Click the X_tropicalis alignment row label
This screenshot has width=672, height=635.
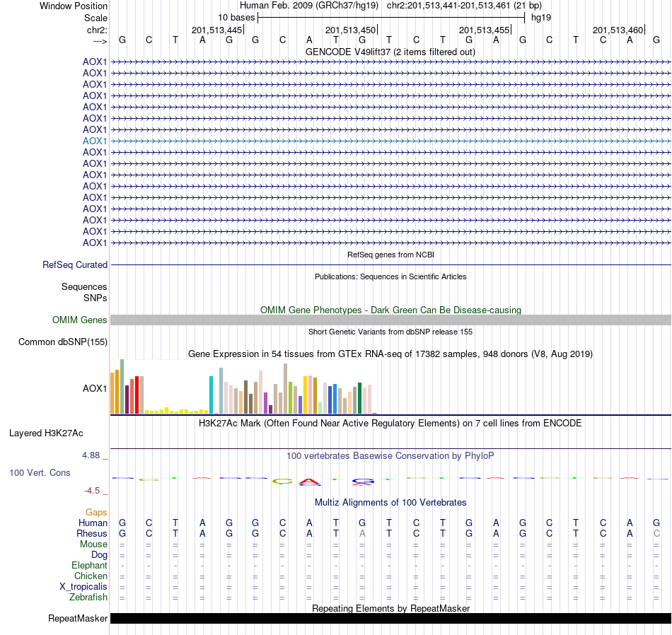tap(83, 587)
